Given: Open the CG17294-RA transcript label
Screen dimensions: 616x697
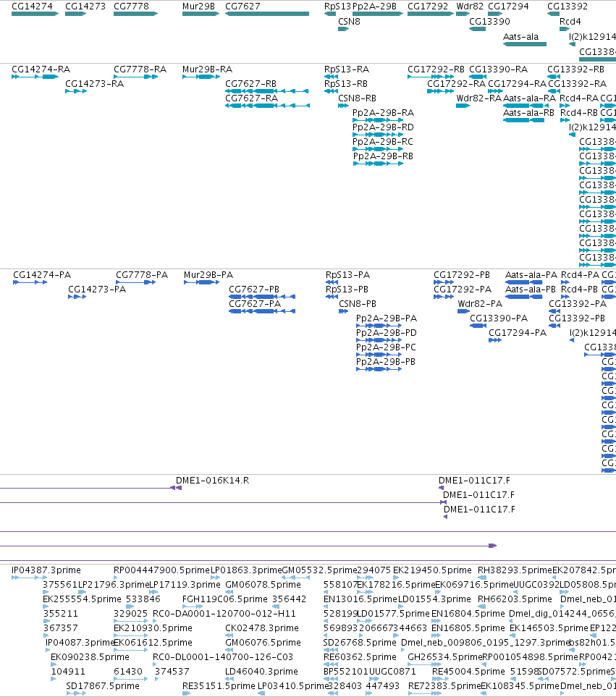Looking at the screenshot, I should tap(517, 83).
